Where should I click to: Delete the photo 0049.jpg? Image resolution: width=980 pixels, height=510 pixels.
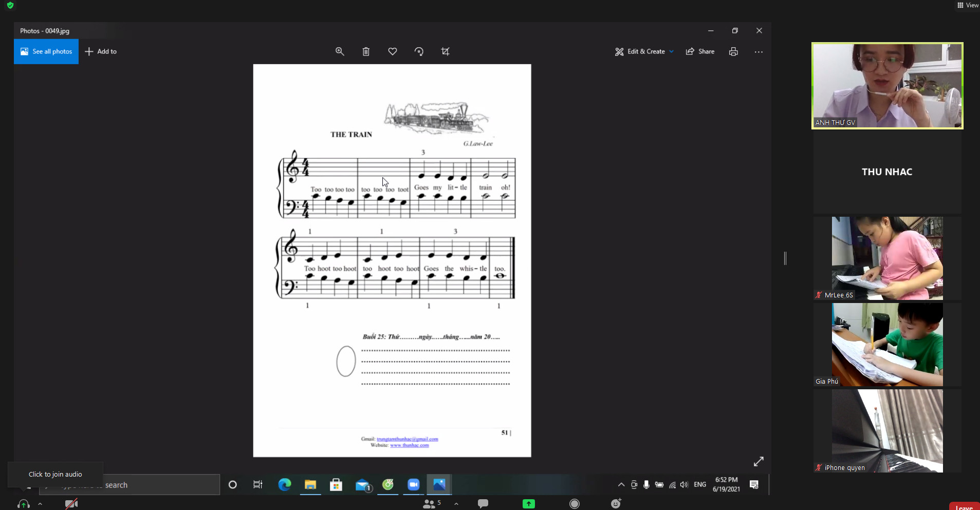(366, 51)
